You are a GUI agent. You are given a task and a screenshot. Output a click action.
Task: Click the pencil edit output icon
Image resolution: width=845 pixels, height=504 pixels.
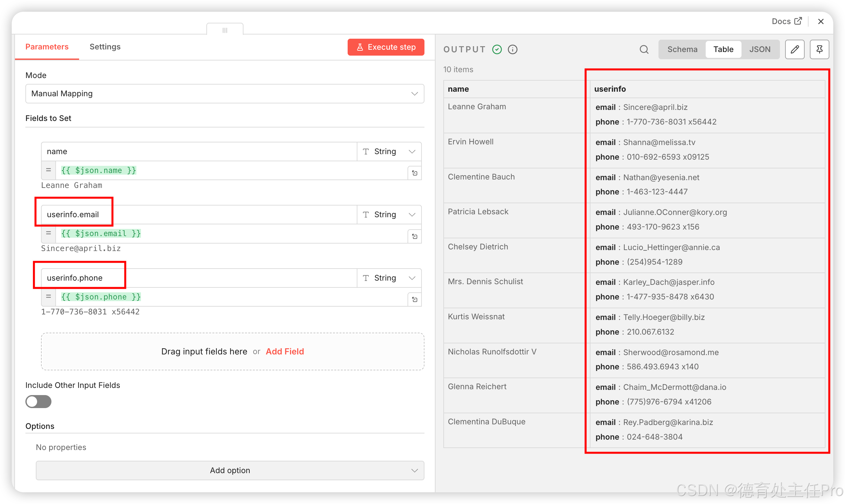pyautogui.click(x=794, y=49)
